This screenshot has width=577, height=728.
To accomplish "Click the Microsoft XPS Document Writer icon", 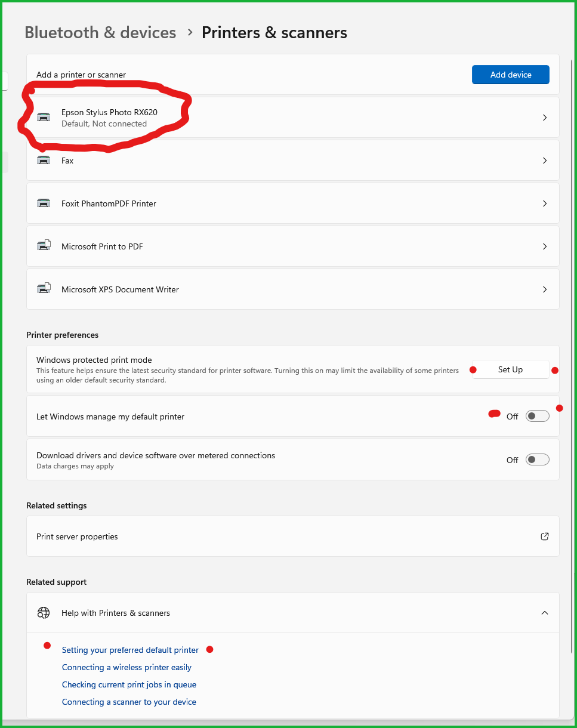I will point(44,288).
